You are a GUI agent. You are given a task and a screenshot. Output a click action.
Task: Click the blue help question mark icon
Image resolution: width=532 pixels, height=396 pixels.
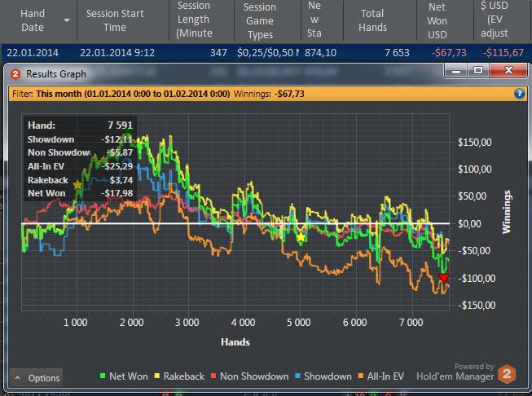tap(519, 94)
